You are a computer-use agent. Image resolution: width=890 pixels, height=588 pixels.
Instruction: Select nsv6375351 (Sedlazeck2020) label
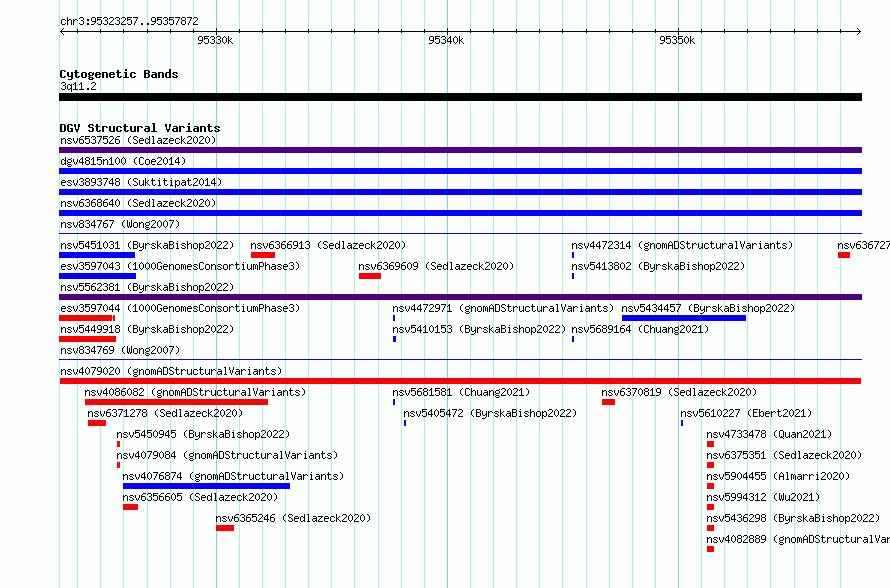[x=784, y=455]
